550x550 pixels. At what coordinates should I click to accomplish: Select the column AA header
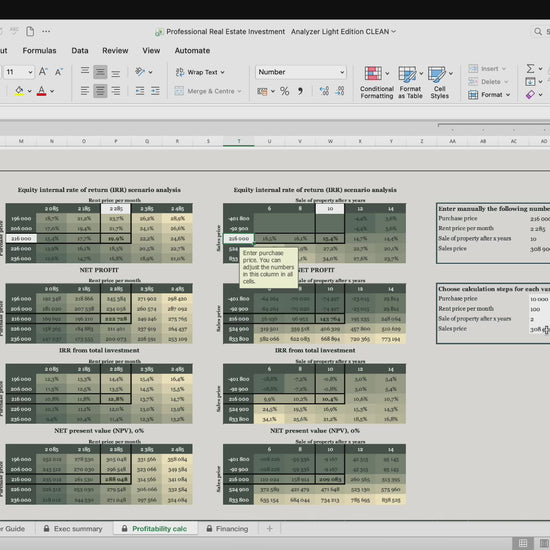(x=452, y=141)
